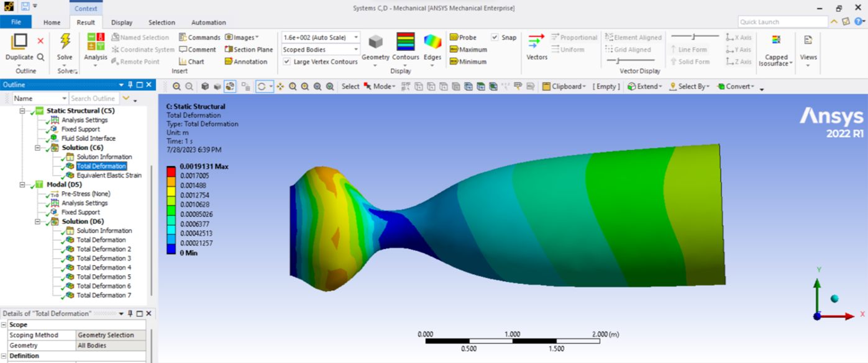Click the Solve lightning bolt icon
868x363 pixels.
point(65,42)
